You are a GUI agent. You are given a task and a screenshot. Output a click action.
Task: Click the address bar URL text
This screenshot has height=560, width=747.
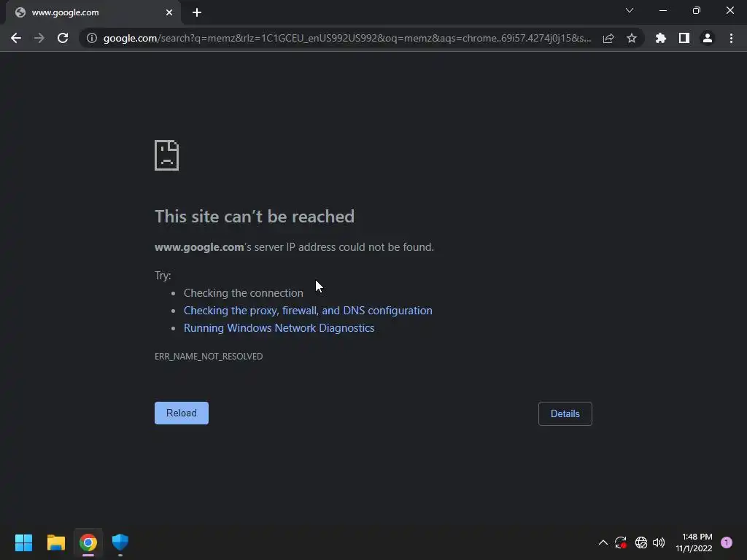347,38
